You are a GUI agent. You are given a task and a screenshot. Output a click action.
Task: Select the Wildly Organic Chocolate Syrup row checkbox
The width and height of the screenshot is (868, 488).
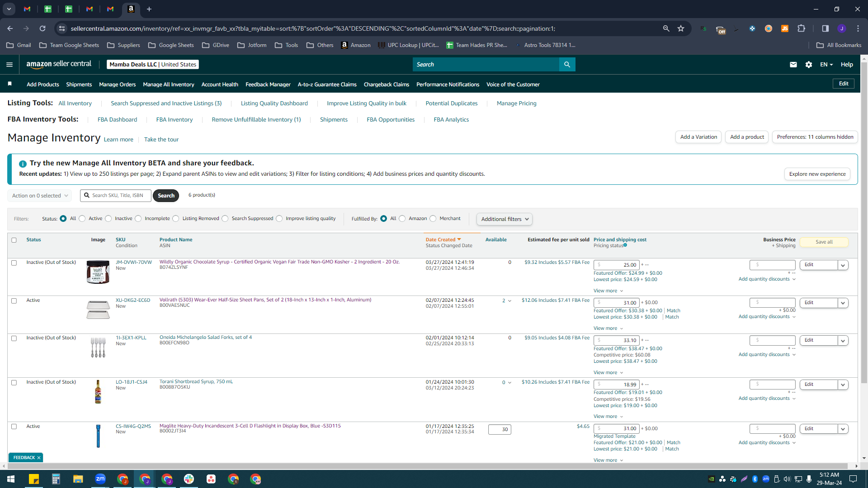point(14,263)
